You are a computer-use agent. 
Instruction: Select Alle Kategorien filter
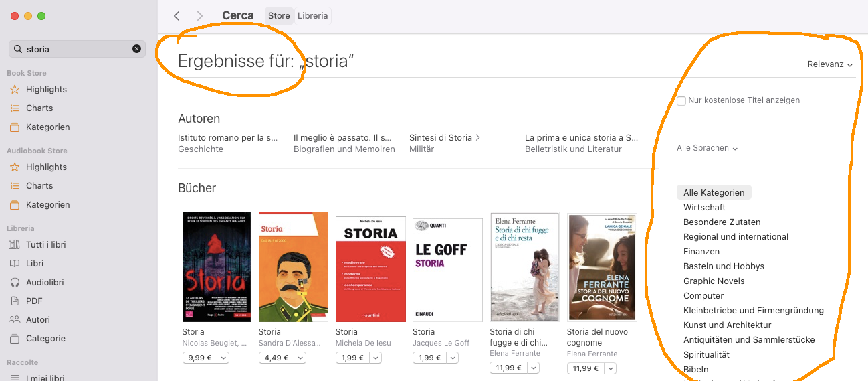point(714,192)
